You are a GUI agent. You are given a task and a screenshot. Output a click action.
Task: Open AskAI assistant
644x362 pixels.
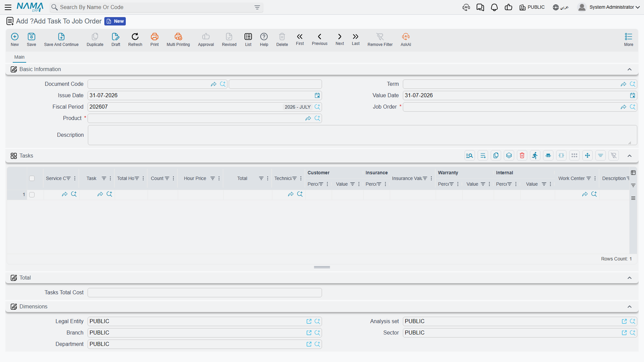point(406,40)
